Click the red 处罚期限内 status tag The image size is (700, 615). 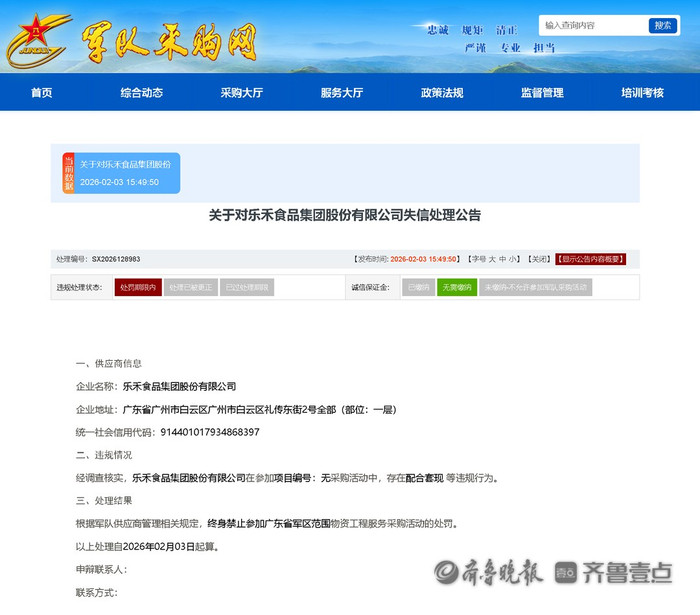tap(138, 287)
